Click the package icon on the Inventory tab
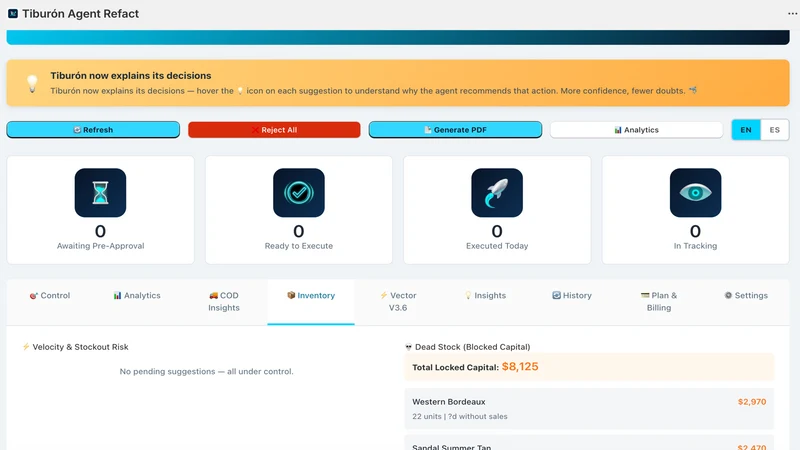This screenshot has height=450, width=800. (291, 295)
